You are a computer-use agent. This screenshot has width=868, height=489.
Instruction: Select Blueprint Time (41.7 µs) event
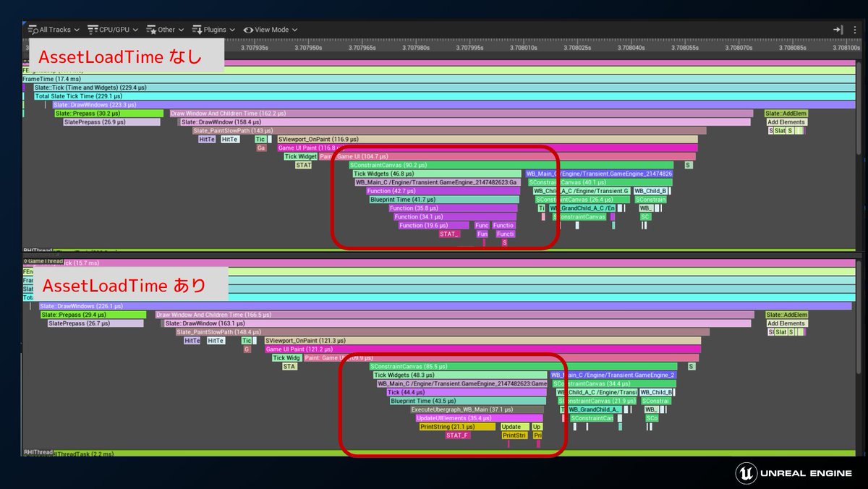pos(443,200)
